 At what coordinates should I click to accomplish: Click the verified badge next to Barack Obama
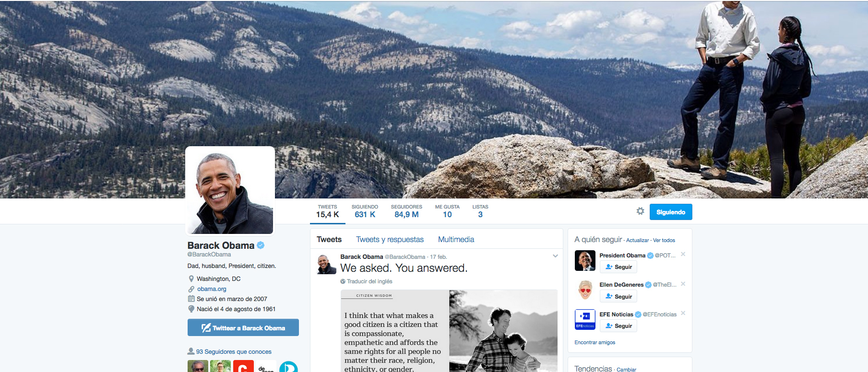(x=261, y=245)
